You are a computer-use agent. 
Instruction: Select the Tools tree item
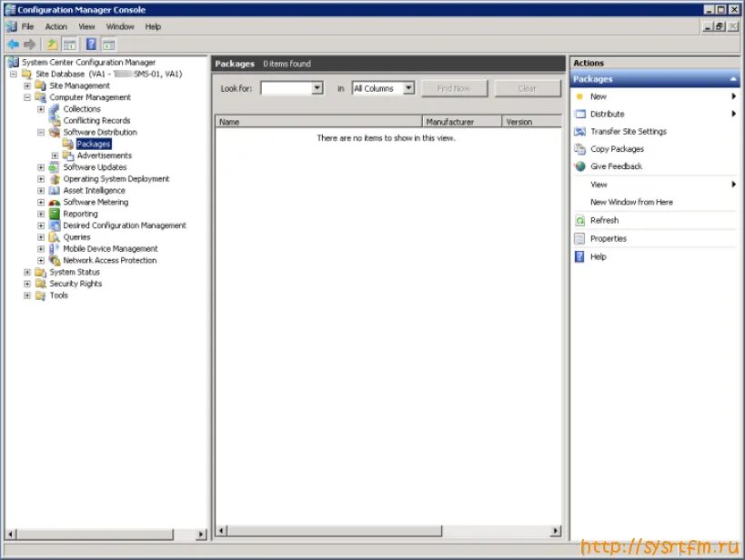tap(59, 295)
